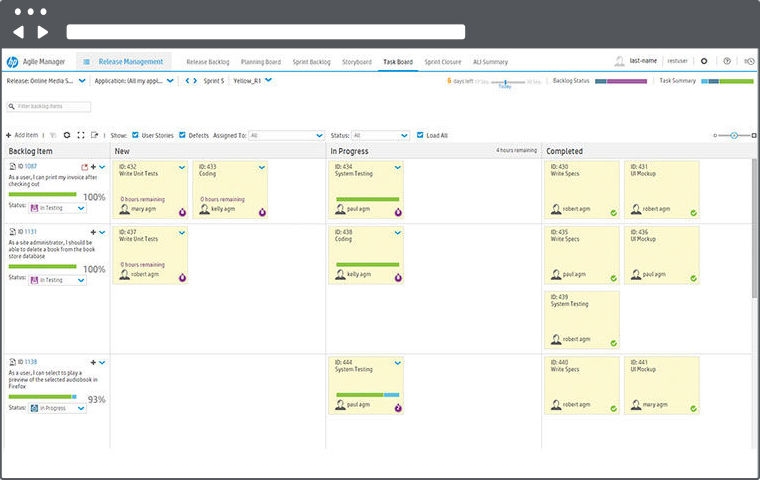This screenshot has width=760, height=480.
Task: Add a task to backlog item 1087
Action: pos(94,167)
